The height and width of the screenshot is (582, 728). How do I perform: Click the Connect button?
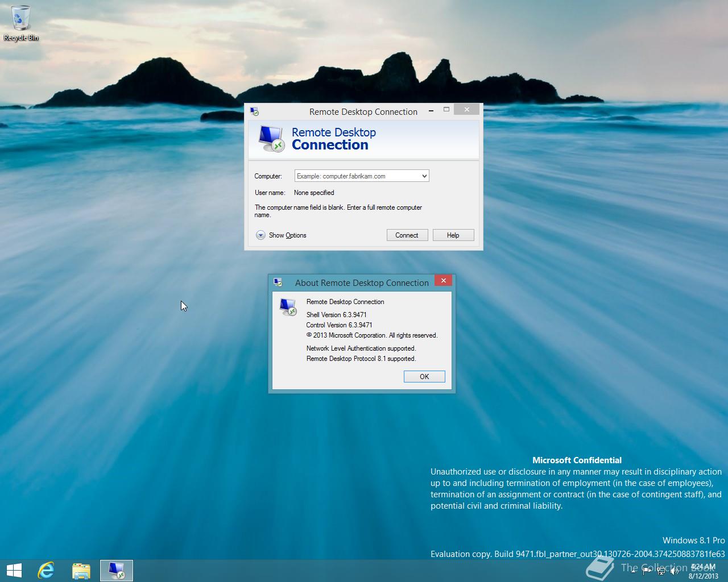[x=407, y=235]
